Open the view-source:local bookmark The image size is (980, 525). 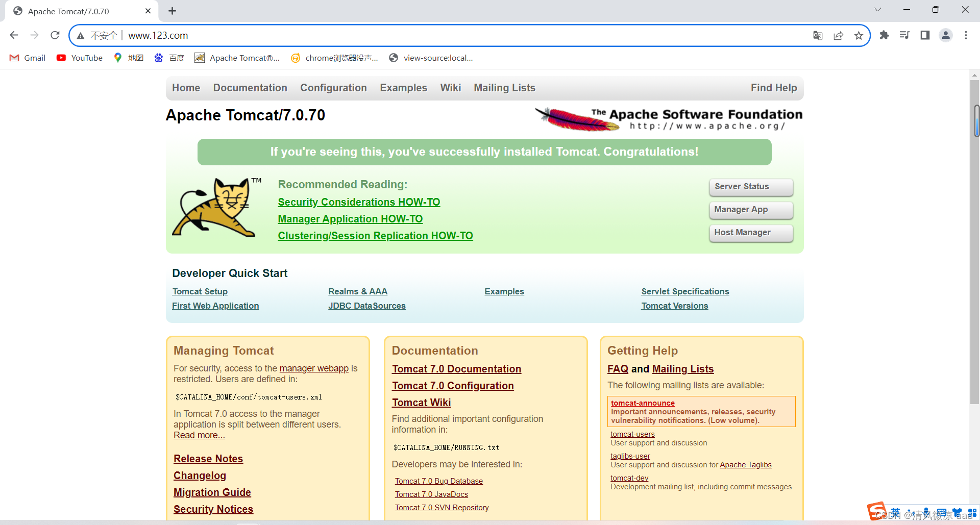click(x=431, y=58)
